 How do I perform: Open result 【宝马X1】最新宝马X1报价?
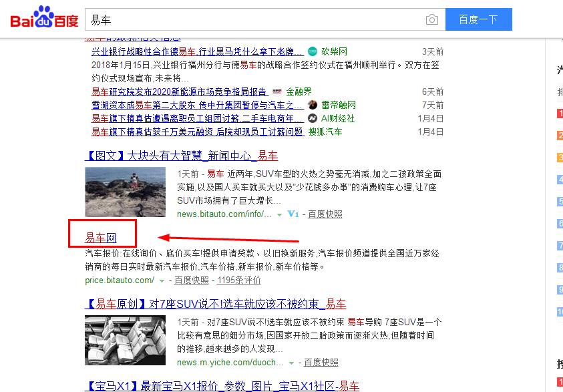222,386
